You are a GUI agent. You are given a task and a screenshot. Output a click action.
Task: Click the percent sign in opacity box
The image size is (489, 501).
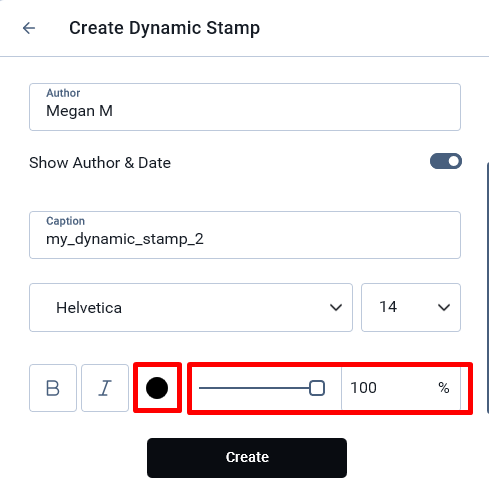(x=444, y=388)
